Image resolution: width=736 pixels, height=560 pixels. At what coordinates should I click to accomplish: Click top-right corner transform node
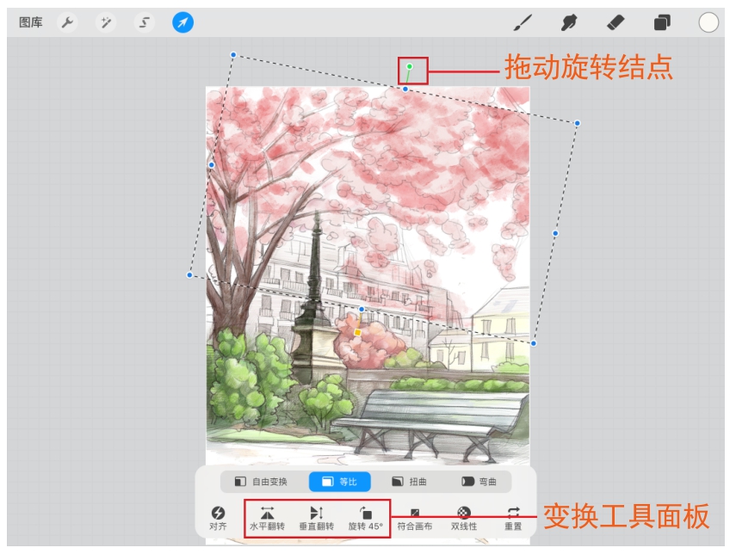(578, 123)
